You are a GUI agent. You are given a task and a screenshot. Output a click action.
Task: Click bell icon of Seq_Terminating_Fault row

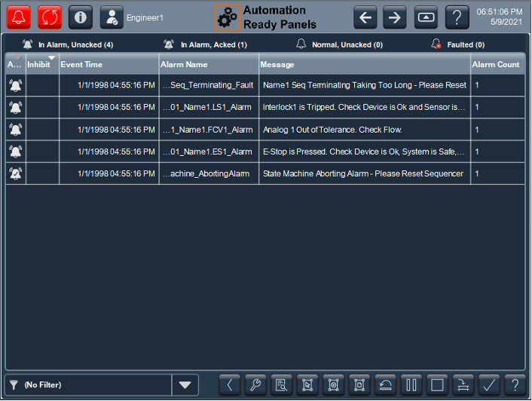pyautogui.click(x=16, y=85)
